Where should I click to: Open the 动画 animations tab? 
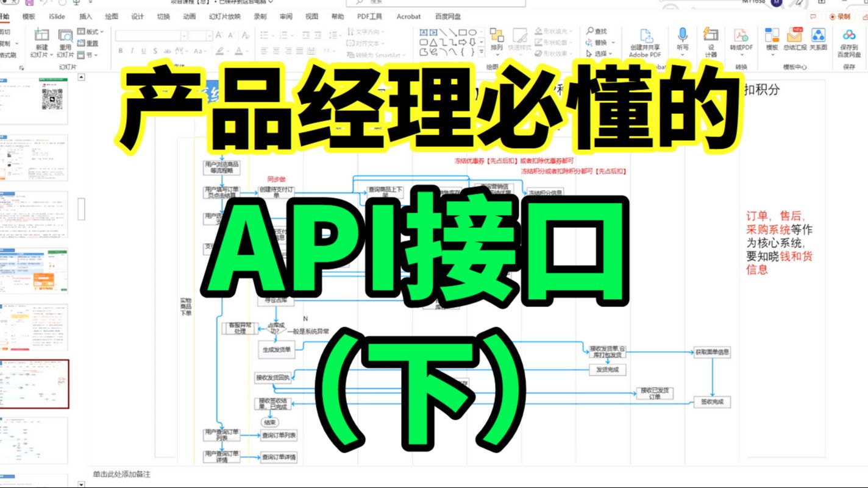190,16
